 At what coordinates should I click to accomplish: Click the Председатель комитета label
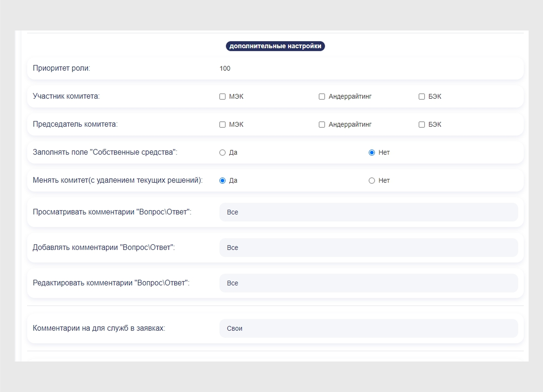(x=75, y=124)
